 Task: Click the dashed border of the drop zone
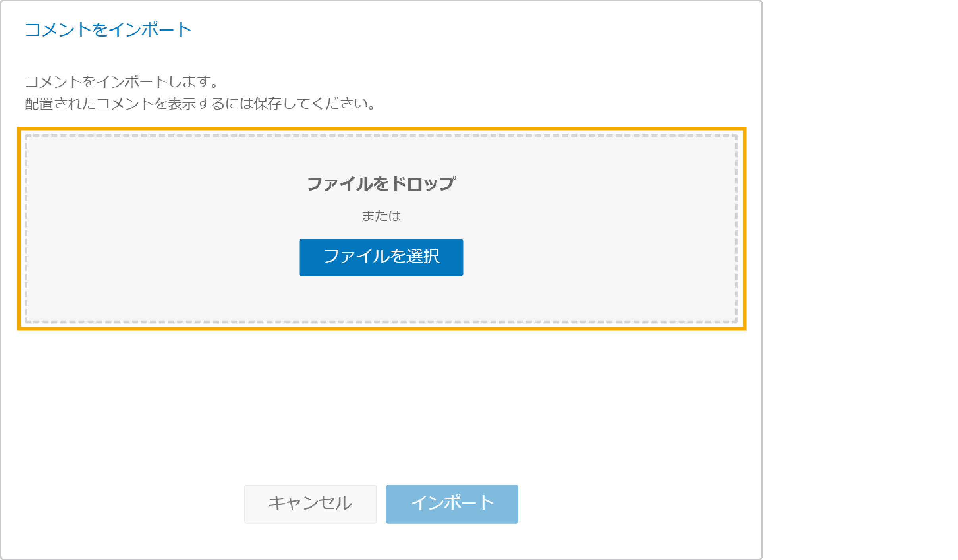pos(381,136)
